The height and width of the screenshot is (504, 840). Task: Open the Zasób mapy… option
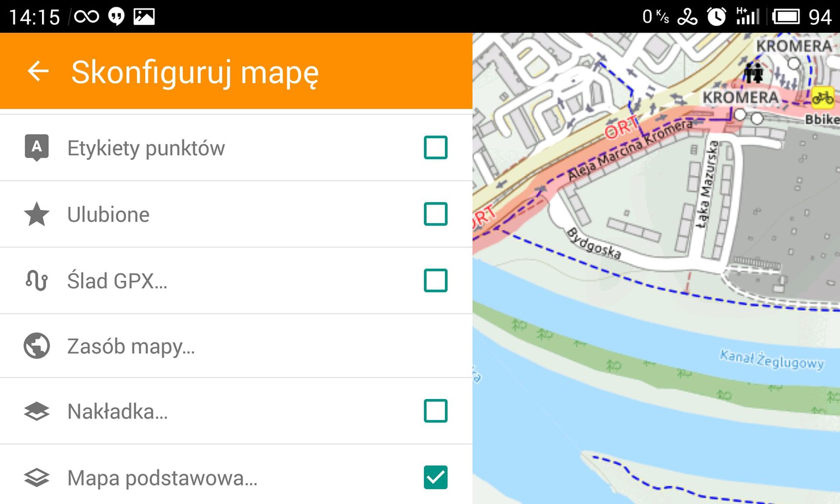[x=236, y=346]
